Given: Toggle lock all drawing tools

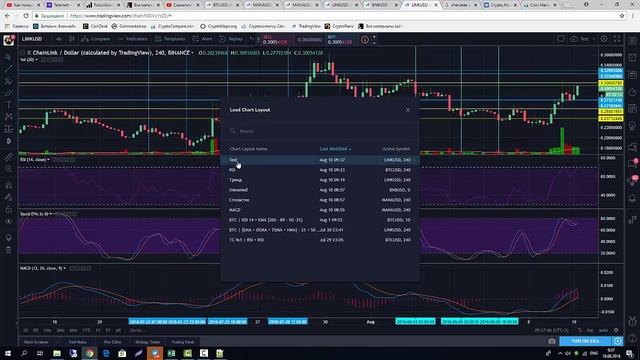Looking at the screenshot, I should click(9, 209).
